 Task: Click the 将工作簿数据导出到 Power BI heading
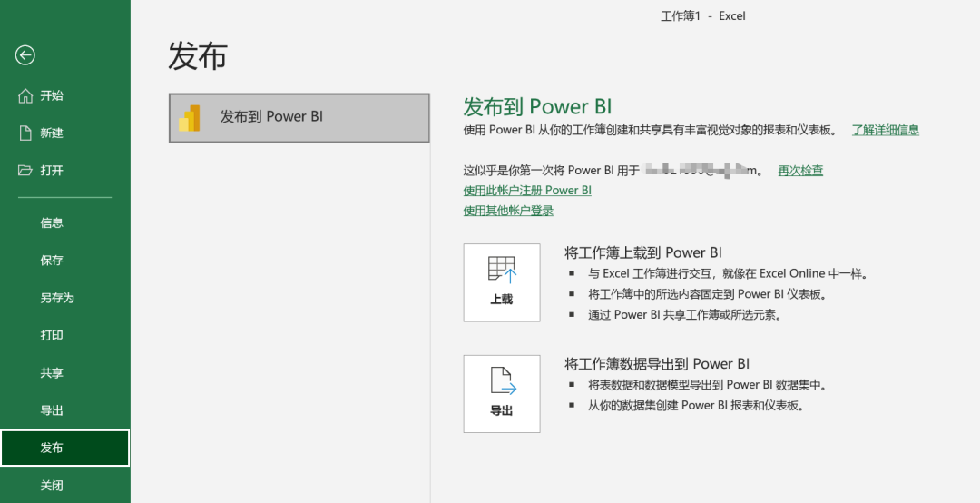coord(657,364)
